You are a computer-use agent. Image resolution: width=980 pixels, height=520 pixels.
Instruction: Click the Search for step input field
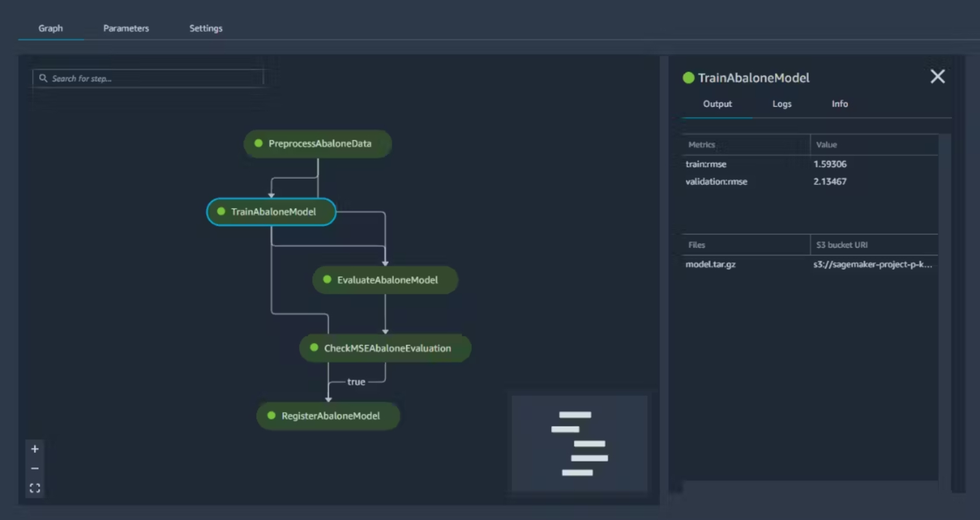point(148,78)
